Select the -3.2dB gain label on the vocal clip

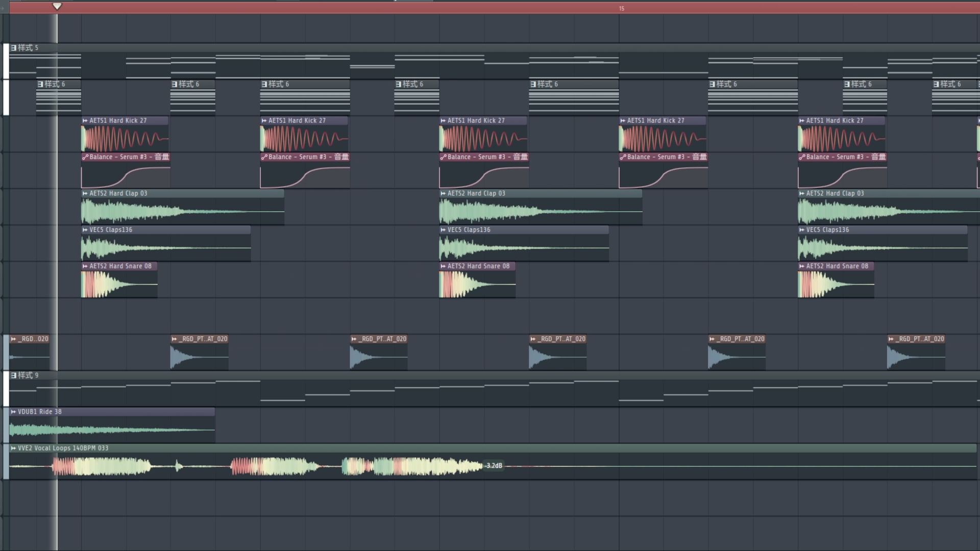pyautogui.click(x=494, y=466)
